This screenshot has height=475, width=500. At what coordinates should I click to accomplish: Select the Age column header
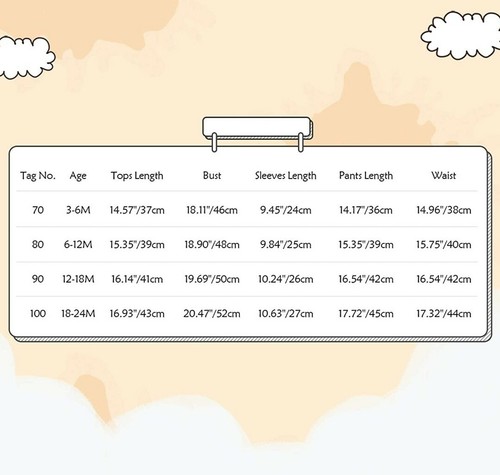[x=78, y=176]
